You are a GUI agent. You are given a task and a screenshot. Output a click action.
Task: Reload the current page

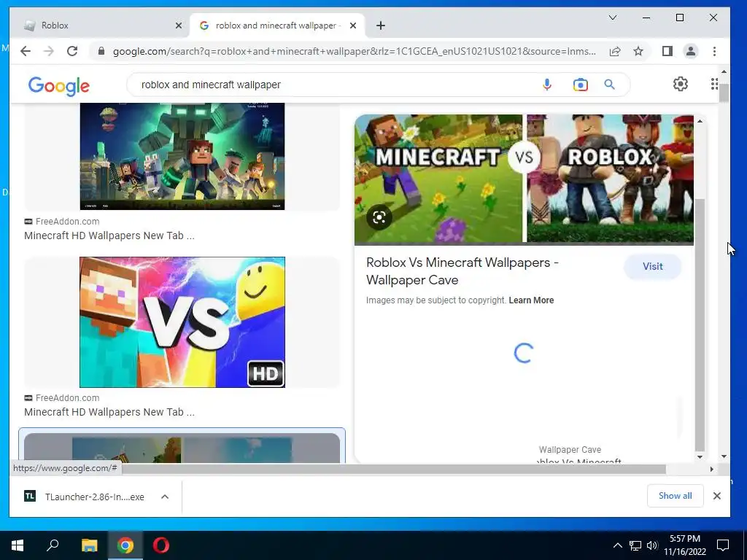click(x=72, y=51)
